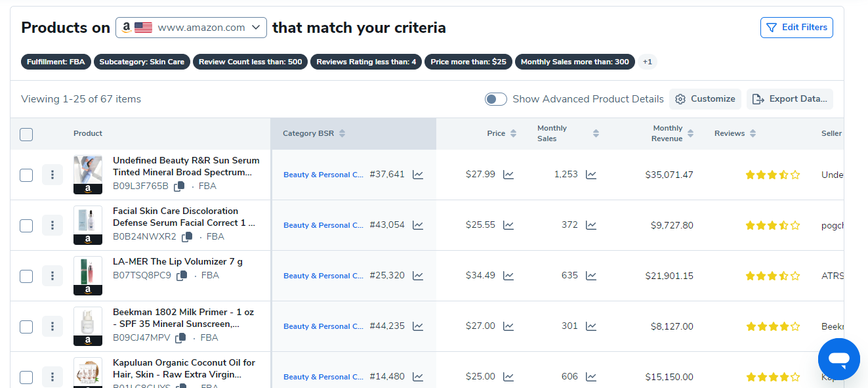Click the Subcategory: Skin Care filter chip

(x=142, y=62)
